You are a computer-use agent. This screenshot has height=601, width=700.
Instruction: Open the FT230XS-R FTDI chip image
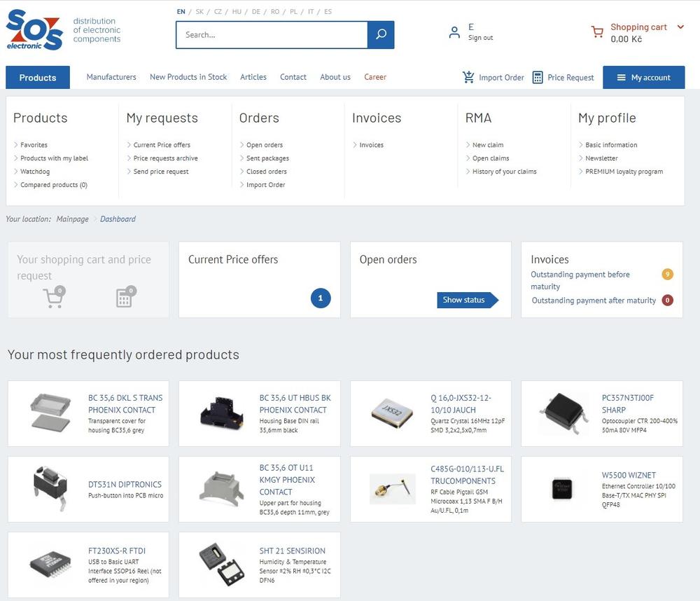coord(50,565)
